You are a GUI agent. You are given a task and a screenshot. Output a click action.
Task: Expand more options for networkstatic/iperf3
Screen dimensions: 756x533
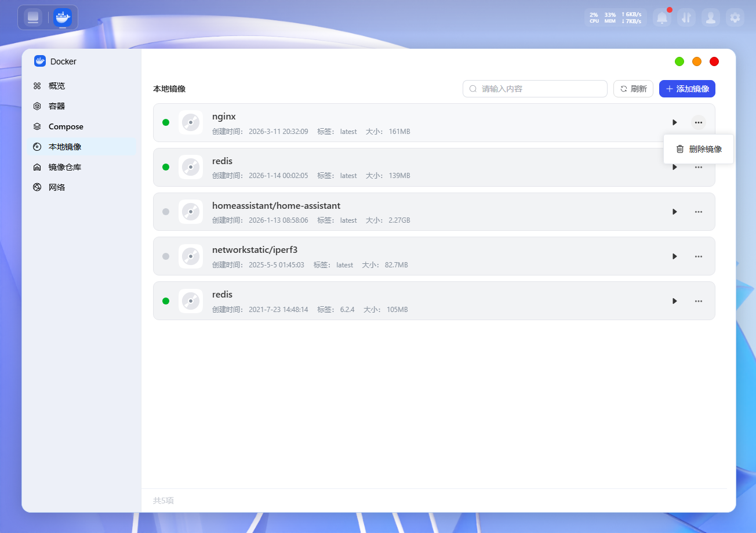(x=699, y=256)
